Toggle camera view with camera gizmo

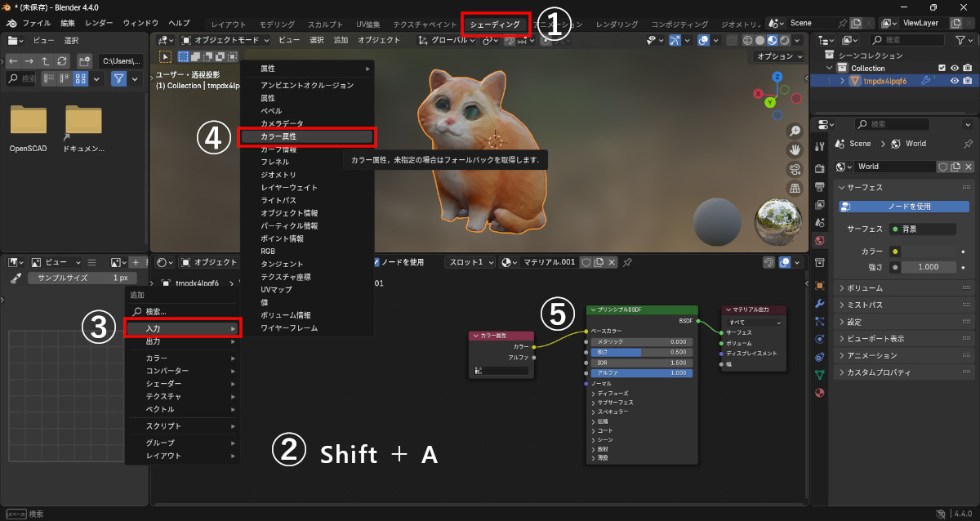795,169
